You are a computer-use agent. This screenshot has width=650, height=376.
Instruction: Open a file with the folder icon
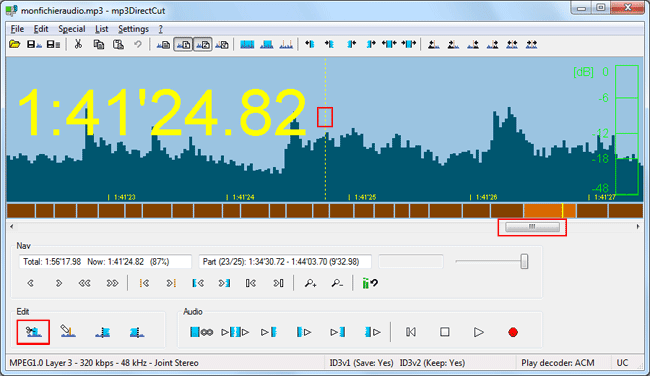pos(15,44)
